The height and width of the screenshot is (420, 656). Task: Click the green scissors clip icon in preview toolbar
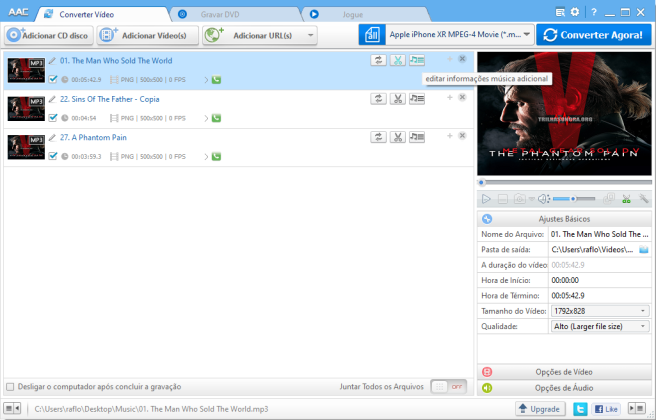[626, 199]
